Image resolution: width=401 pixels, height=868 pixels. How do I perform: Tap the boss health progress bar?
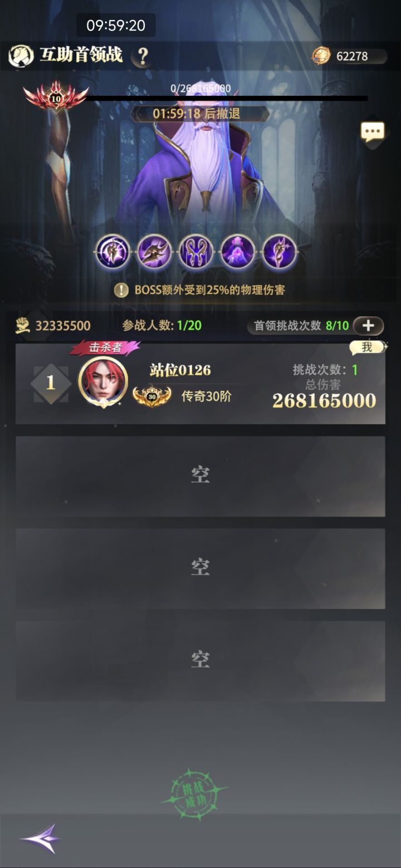[x=226, y=98]
